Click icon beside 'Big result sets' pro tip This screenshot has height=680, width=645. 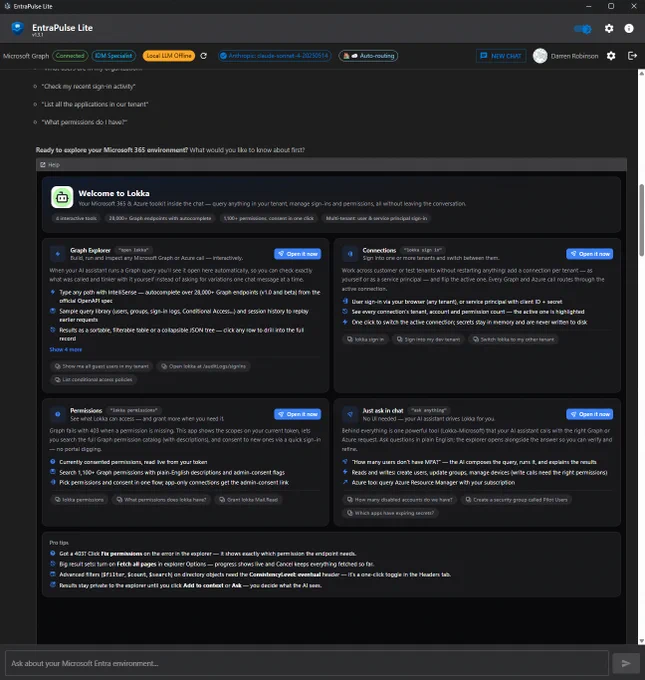(x=53, y=564)
